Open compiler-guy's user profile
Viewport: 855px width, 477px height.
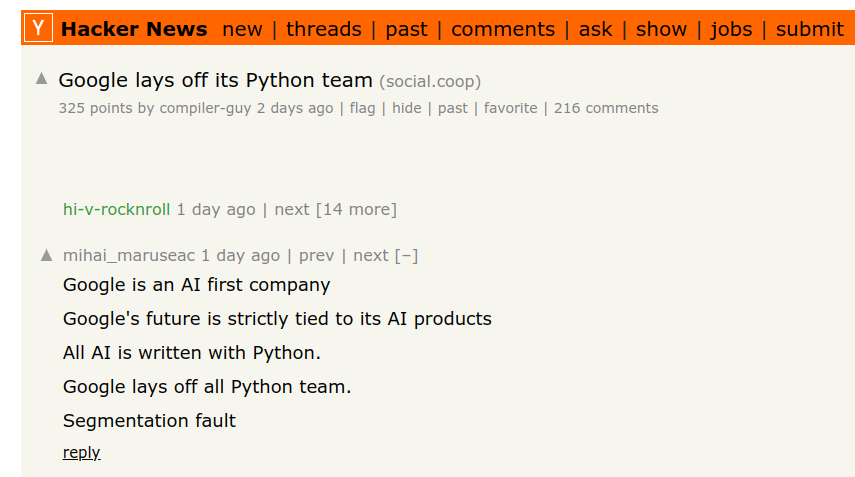point(206,108)
